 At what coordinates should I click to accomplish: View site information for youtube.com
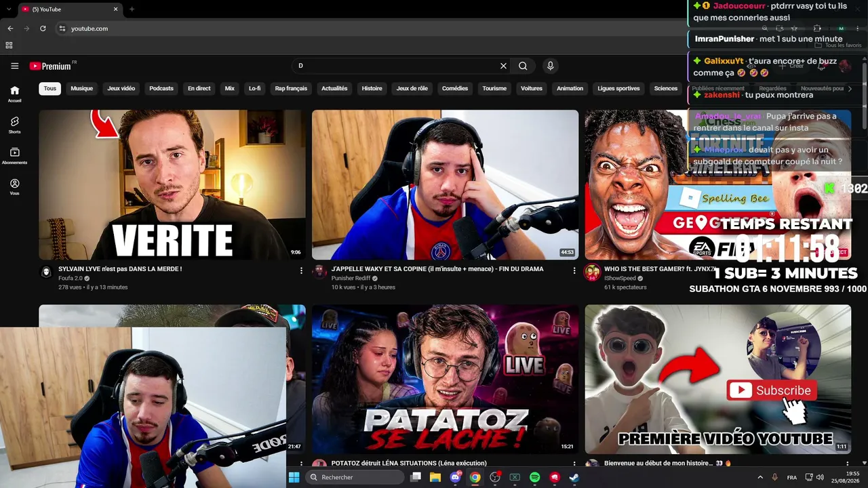62,28
